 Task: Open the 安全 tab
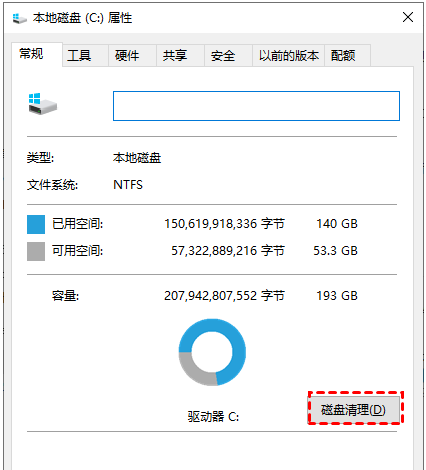228,55
